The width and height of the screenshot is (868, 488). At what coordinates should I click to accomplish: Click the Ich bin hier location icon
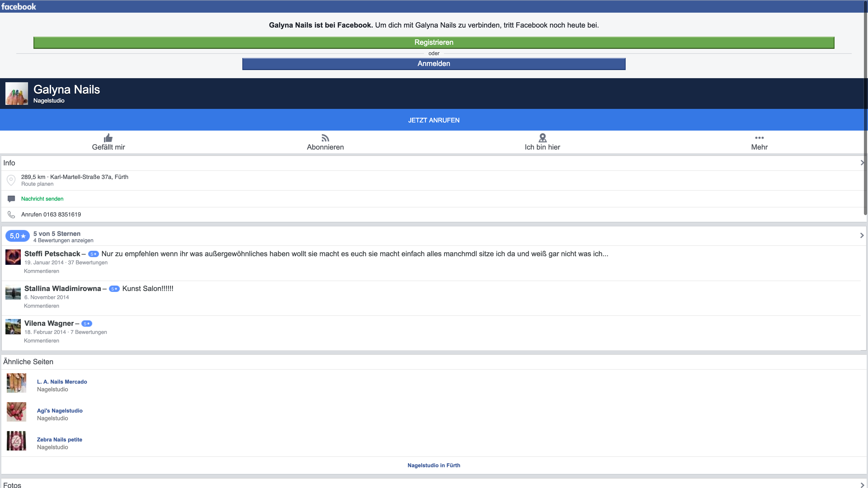542,138
